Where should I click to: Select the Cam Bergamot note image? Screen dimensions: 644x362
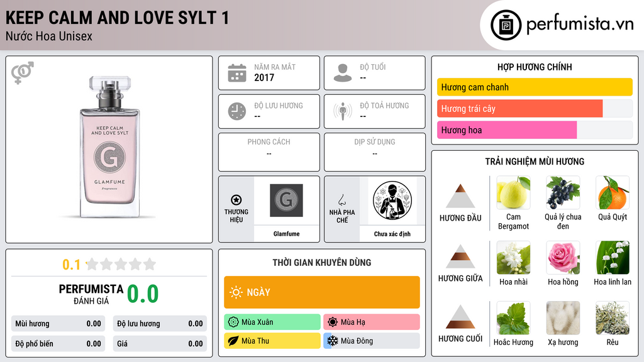[513, 192]
